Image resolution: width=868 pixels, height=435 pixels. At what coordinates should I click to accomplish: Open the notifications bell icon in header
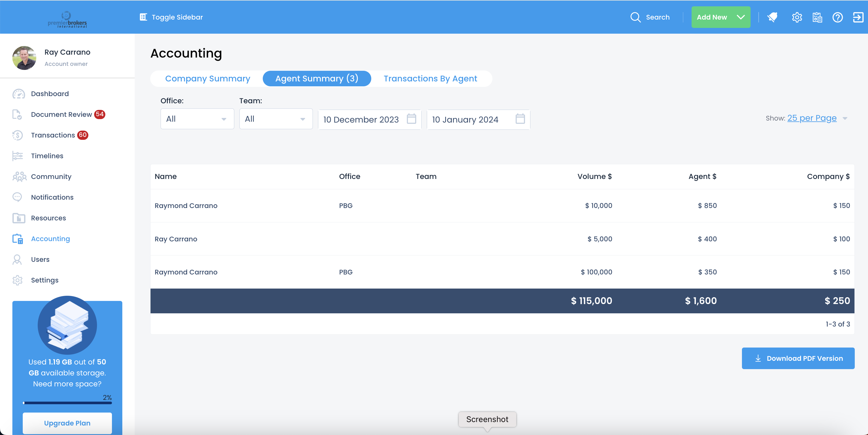[772, 17]
